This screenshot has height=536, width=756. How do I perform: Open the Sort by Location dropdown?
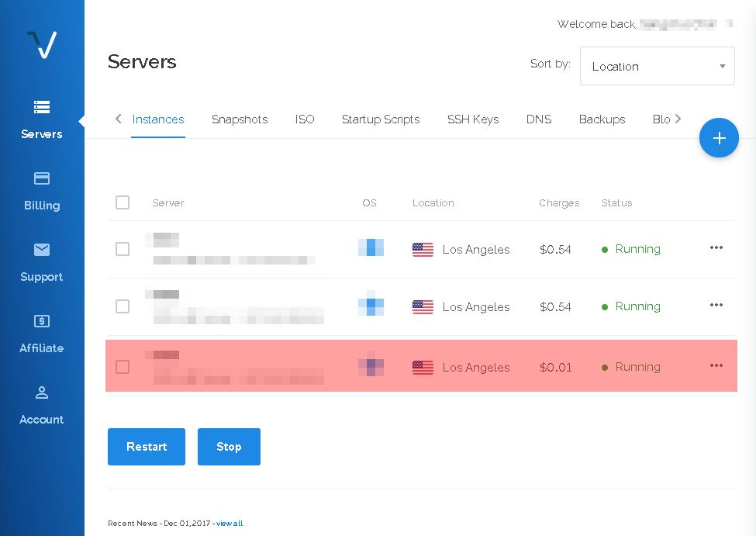click(x=657, y=66)
